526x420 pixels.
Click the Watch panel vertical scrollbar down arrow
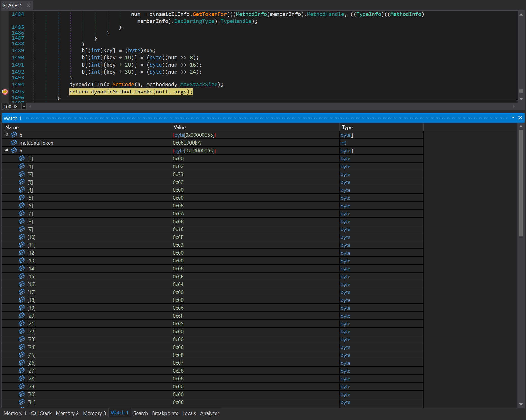[x=521, y=404]
